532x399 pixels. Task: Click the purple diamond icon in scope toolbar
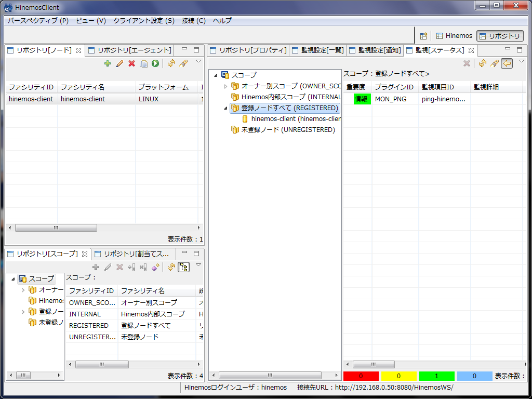[x=155, y=268]
